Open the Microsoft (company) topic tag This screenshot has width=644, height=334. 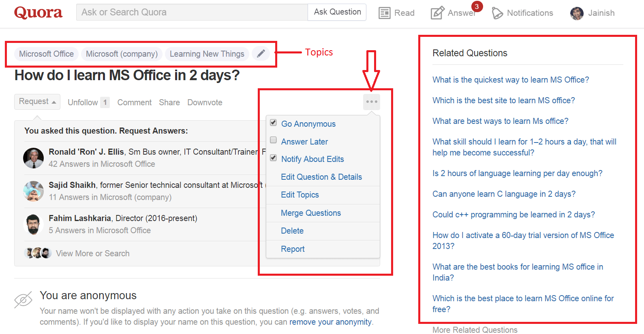click(x=122, y=54)
